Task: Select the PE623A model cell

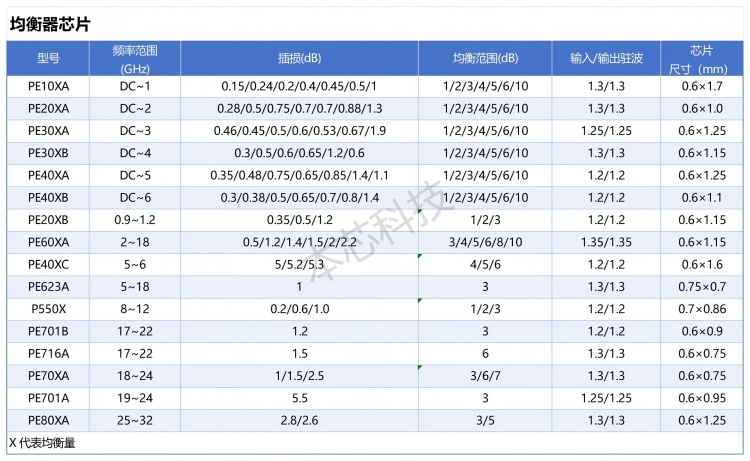Action: coord(48,287)
